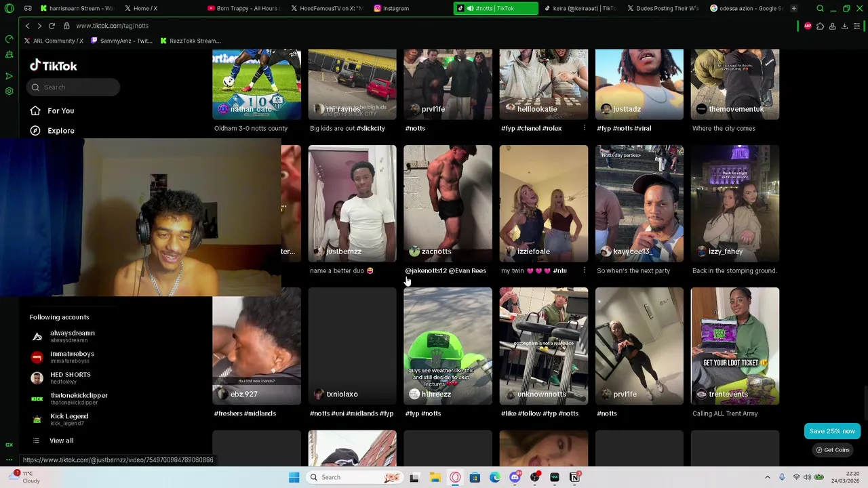Viewport: 868px width, 488px height.
Task: Open the For You home icon
Action: (35, 110)
